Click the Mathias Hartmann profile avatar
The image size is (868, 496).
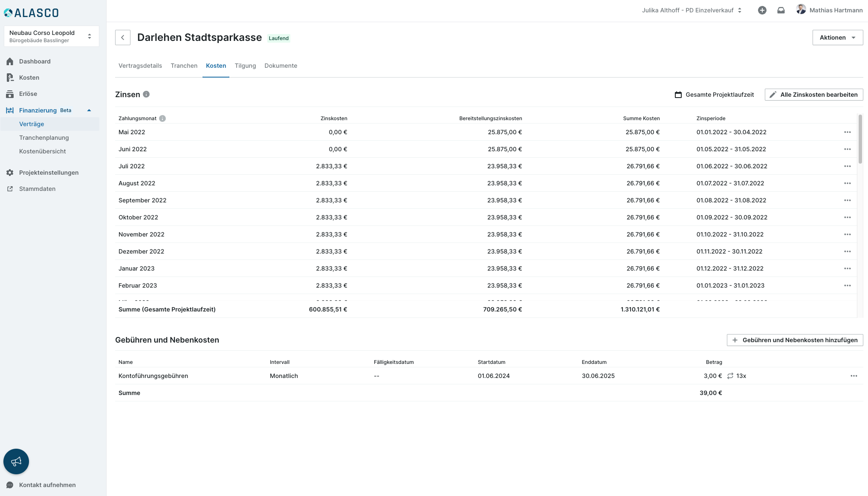coord(801,9)
